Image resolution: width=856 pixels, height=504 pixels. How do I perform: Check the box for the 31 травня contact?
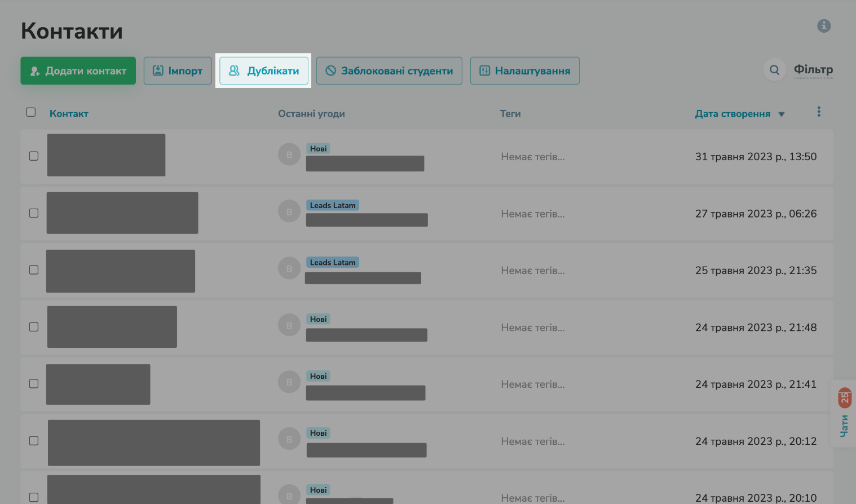coord(34,156)
